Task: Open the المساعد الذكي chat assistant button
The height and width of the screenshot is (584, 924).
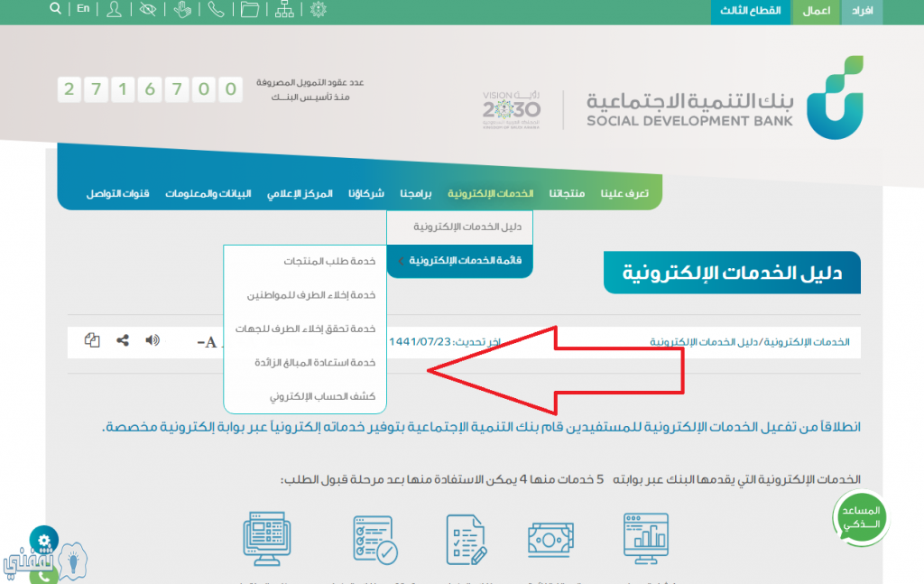Action: [862, 518]
